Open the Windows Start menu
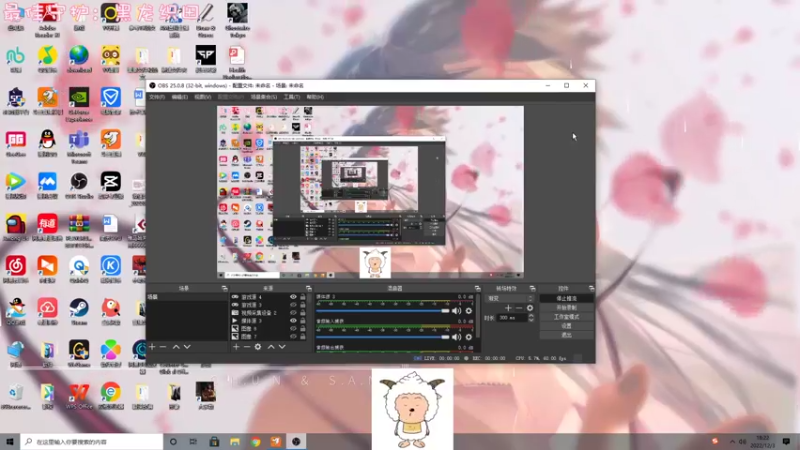This screenshot has height=450, width=800. point(10,442)
